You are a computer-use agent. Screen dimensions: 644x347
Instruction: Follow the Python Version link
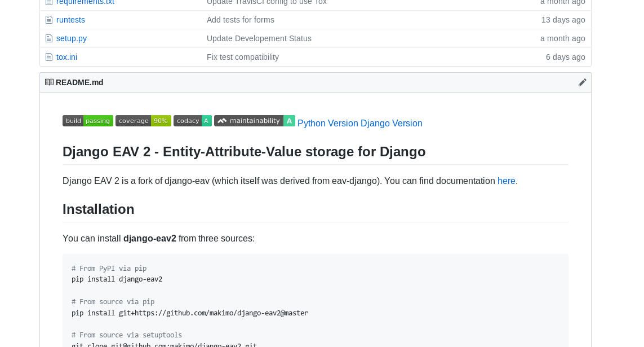[328, 124]
